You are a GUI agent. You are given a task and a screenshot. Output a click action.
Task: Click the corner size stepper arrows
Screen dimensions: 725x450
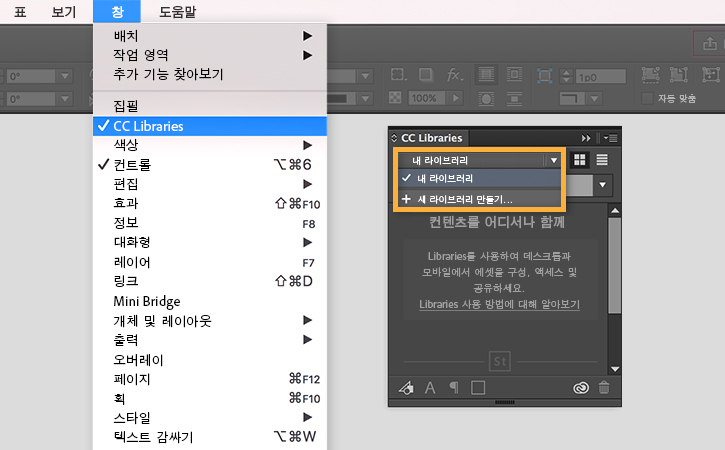pos(566,76)
